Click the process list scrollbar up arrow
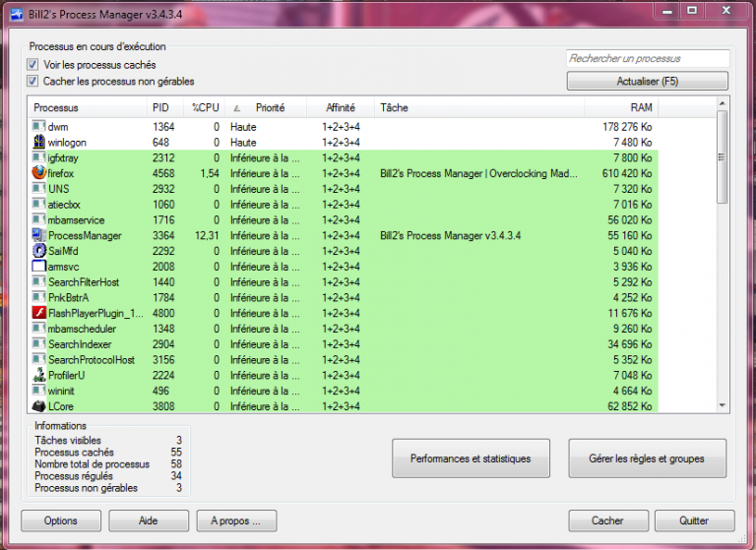The image size is (756, 550). point(722,103)
